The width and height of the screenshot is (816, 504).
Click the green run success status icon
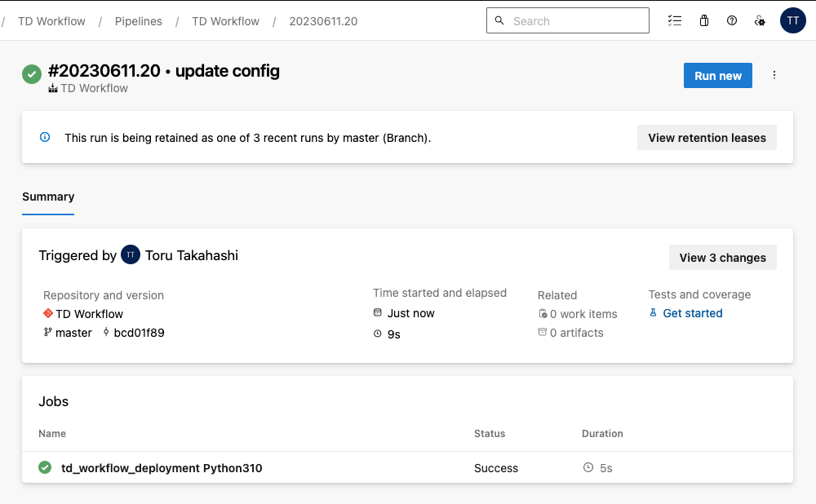click(x=32, y=74)
